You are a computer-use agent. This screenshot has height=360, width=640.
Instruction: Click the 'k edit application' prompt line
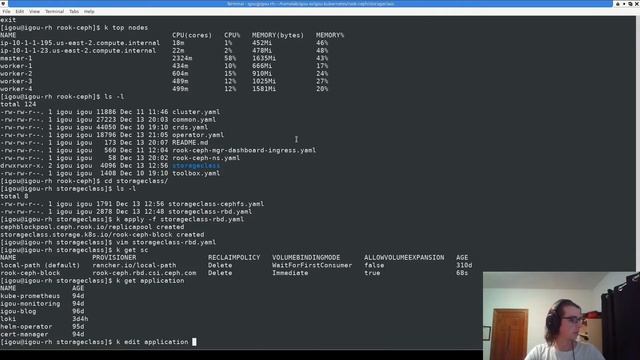98,342
